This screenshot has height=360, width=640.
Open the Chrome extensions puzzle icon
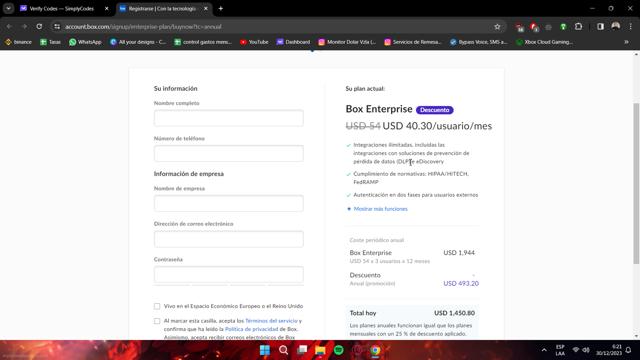point(578,27)
